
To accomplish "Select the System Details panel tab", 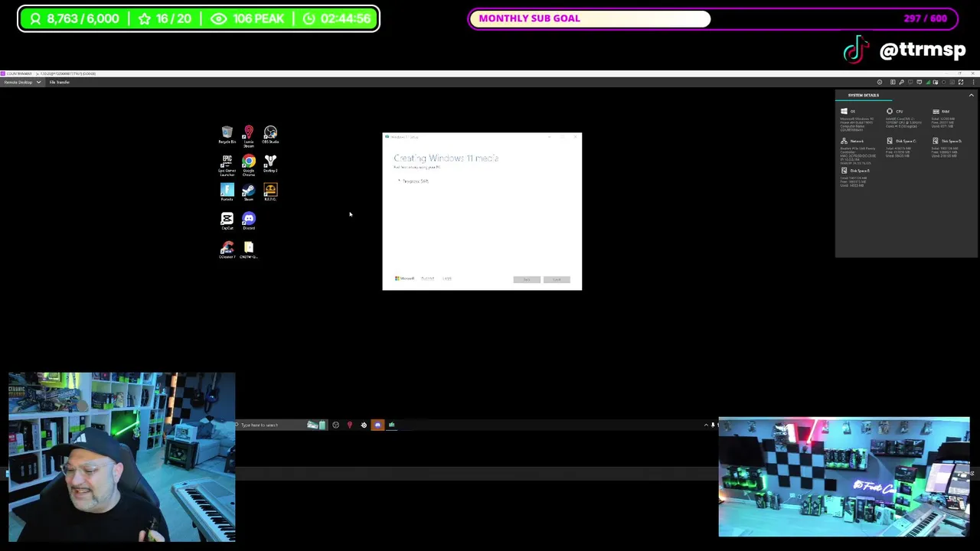I will (863, 95).
